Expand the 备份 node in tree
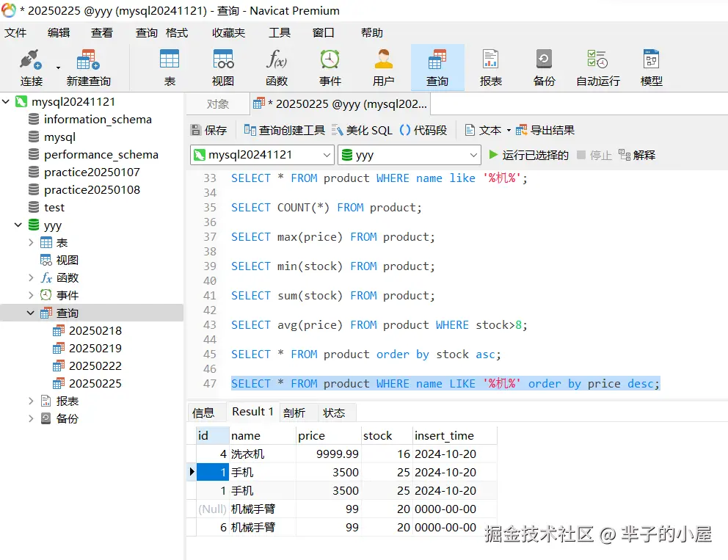The height and width of the screenshot is (560, 728). coord(31,418)
